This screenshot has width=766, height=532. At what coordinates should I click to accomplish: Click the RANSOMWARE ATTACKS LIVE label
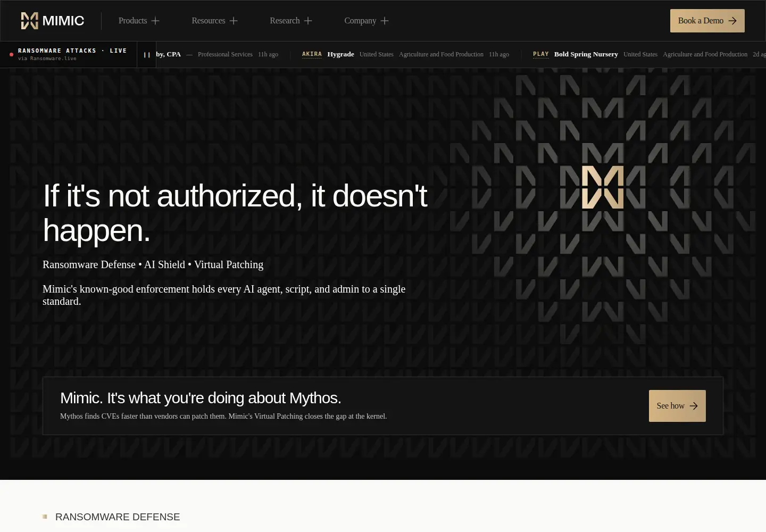(x=72, y=51)
